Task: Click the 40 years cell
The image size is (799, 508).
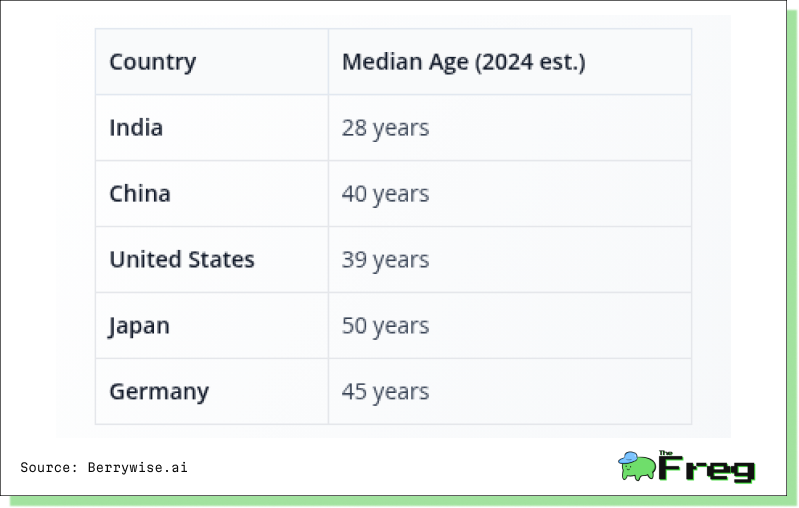Action: [x=385, y=194]
